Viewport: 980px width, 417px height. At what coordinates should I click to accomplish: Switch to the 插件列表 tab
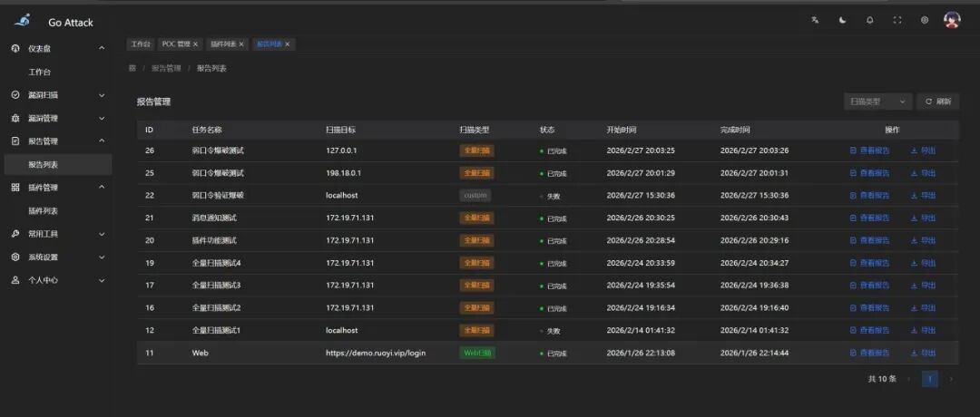pos(222,44)
